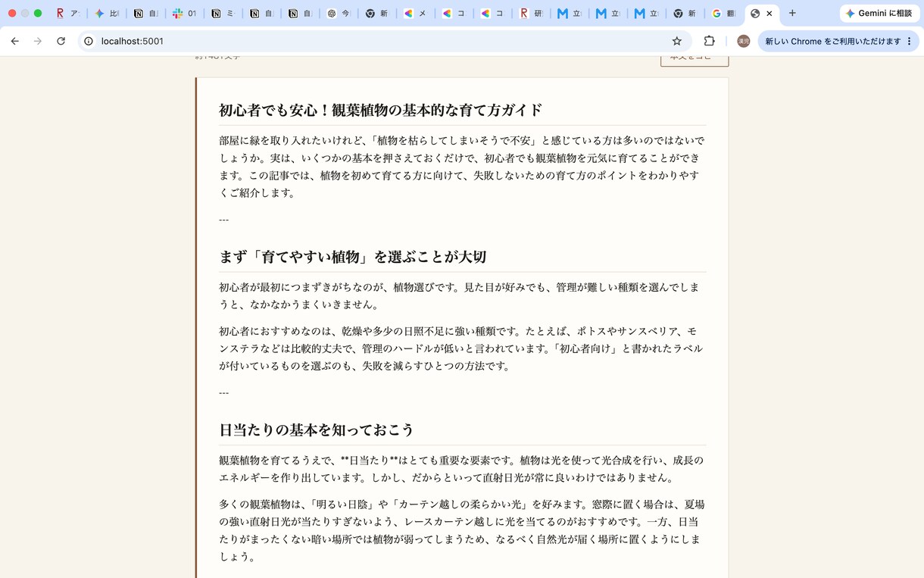Viewport: 924px width, 578px height.
Task: Open the Chrome three-dot menu
Action: pyautogui.click(x=910, y=41)
